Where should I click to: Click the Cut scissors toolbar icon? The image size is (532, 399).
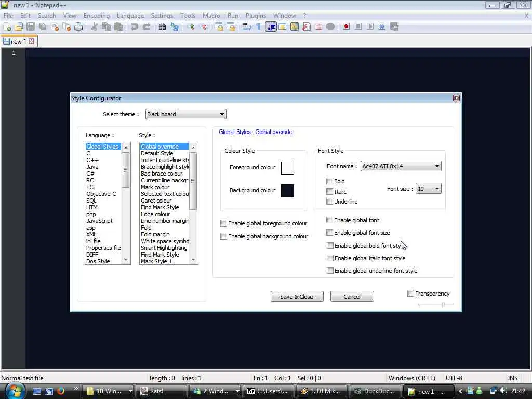point(95,27)
